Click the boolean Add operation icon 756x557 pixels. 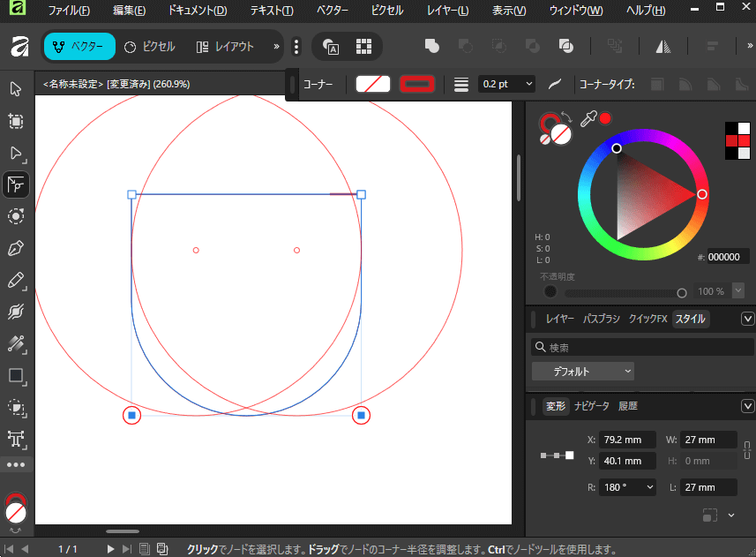432,46
